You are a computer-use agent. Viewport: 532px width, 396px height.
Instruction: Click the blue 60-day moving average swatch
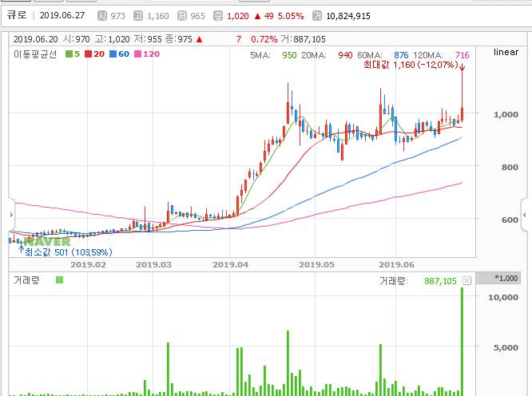click(113, 54)
